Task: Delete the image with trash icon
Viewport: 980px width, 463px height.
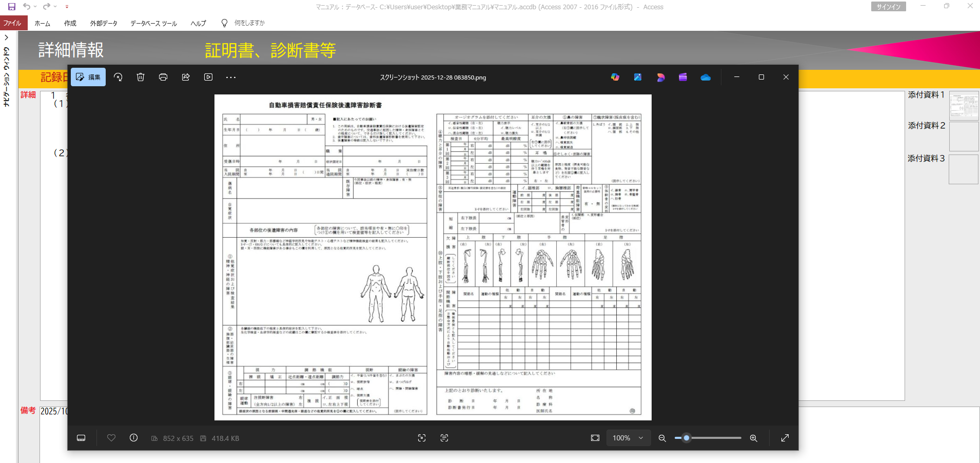Action: 141,77
